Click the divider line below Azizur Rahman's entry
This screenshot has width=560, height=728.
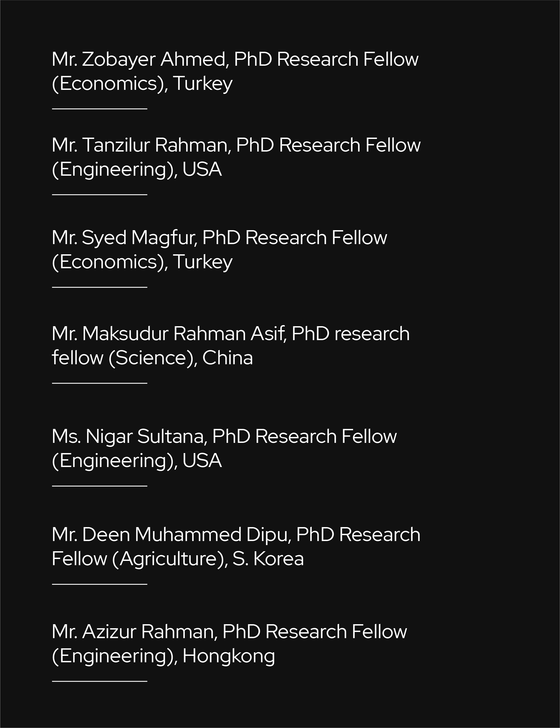click(99, 681)
